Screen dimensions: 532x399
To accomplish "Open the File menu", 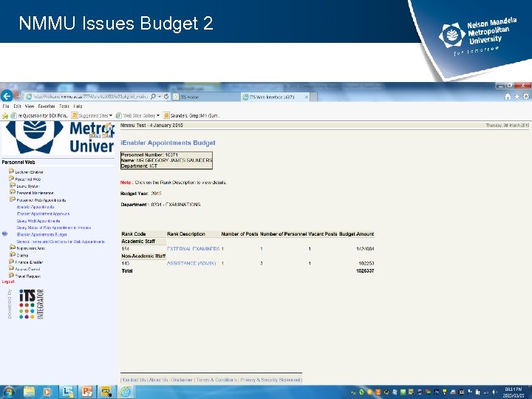I will [6, 106].
